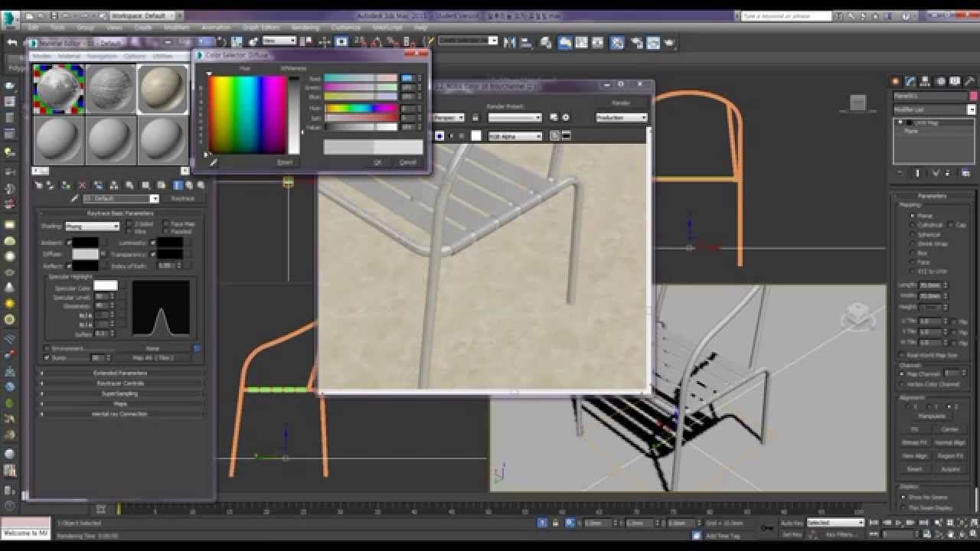Click the delete material icon in Material Editor

[x=83, y=185]
